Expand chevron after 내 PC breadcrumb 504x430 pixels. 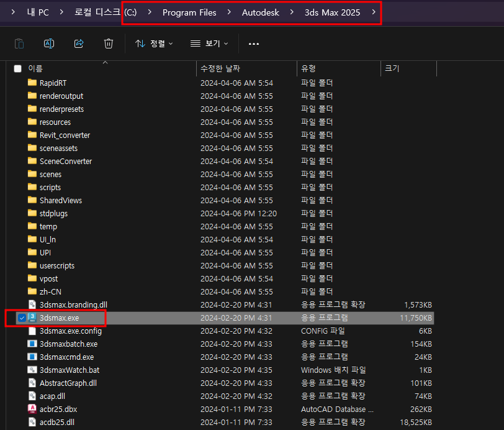coord(61,12)
